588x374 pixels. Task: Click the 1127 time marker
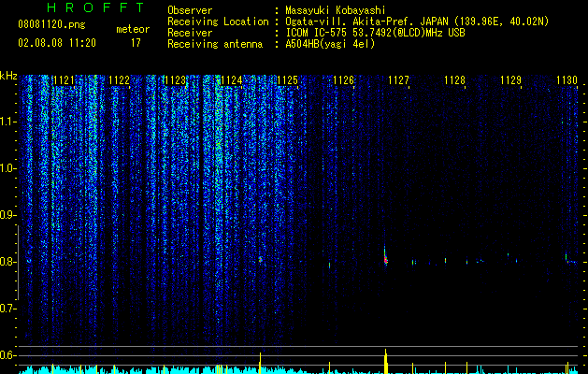coord(398,80)
